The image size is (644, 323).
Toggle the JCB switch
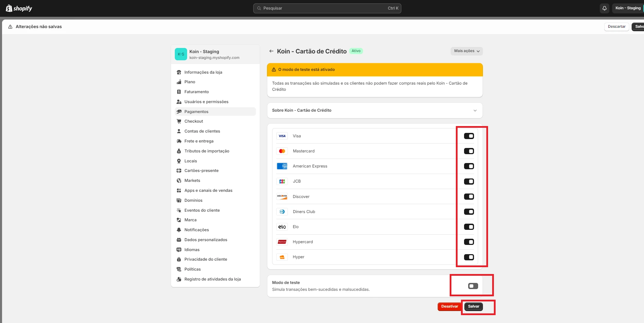tap(469, 182)
